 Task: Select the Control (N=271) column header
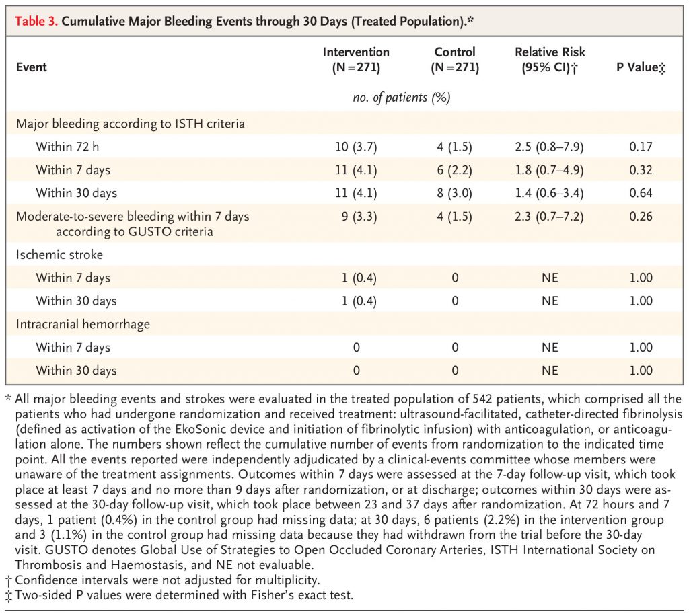(x=455, y=60)
